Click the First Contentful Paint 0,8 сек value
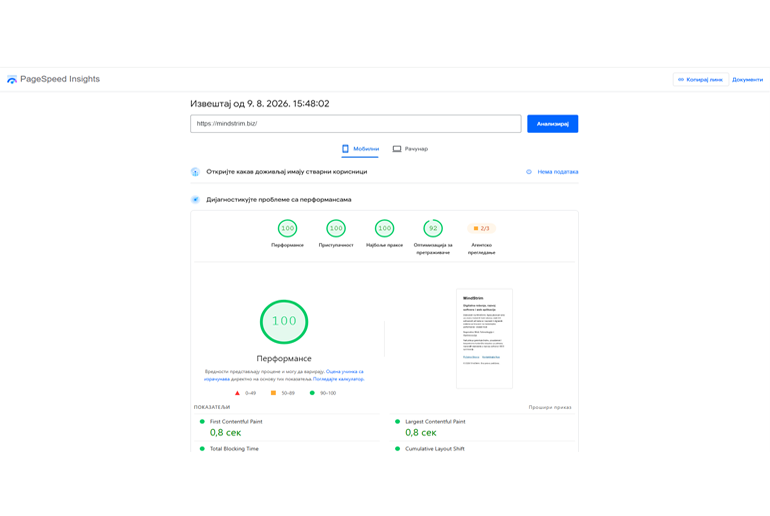The height and width of the screenshot is (516, 770). (225, 433)
